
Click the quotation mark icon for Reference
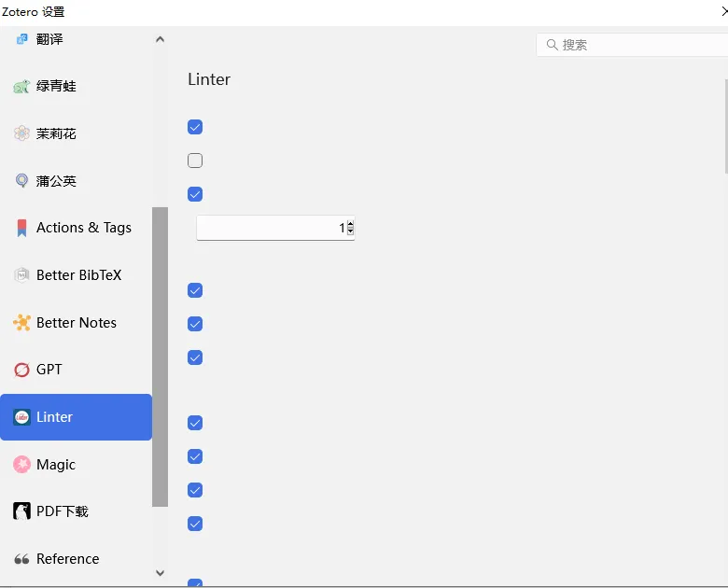click(x=21, y=559)
